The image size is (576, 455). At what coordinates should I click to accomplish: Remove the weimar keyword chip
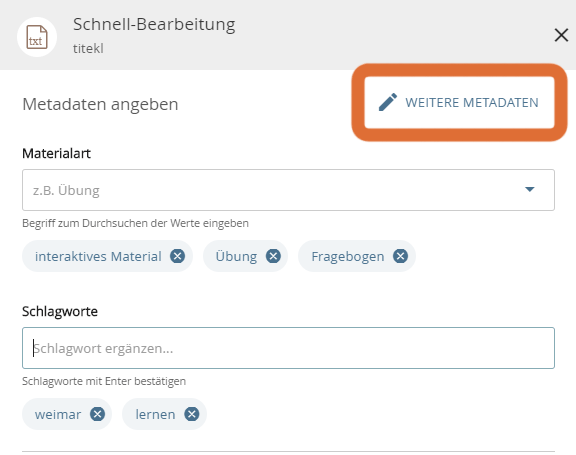[x=97, y=414]
